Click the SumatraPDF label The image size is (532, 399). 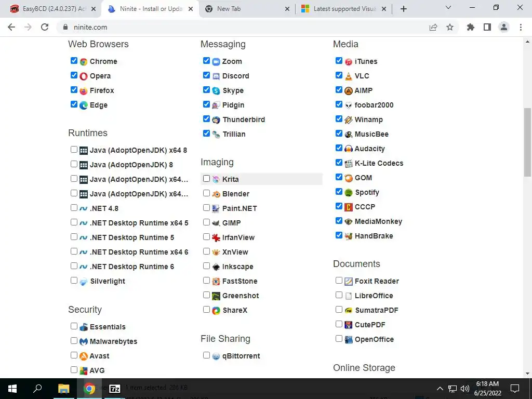coord(377,311)
